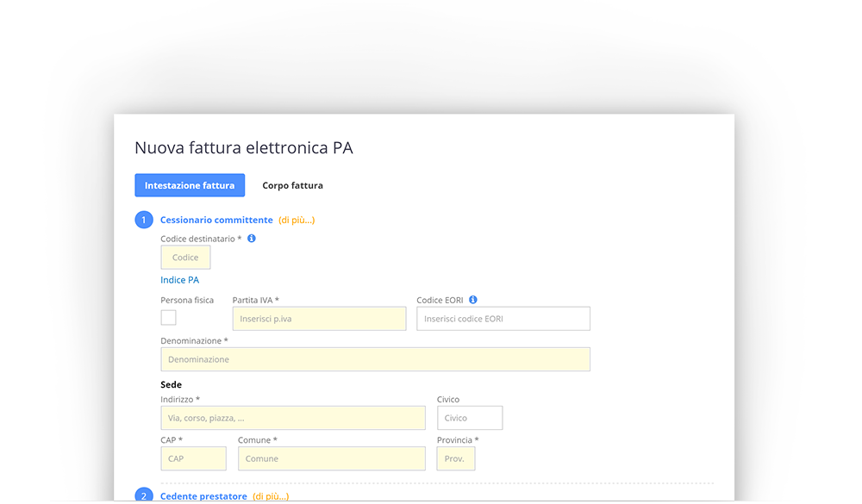Toggle the Persona fisica checkbox
The image size is (862, 504).
click(168, 318)
